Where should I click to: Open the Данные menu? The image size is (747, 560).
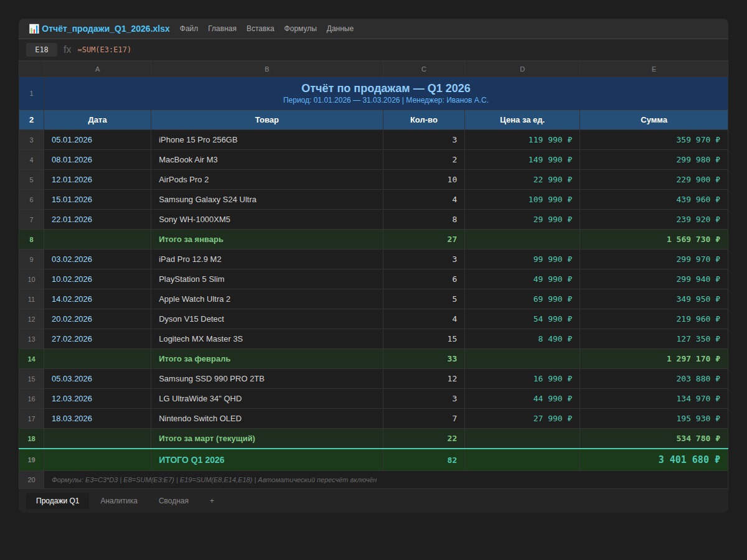point(340,29)
